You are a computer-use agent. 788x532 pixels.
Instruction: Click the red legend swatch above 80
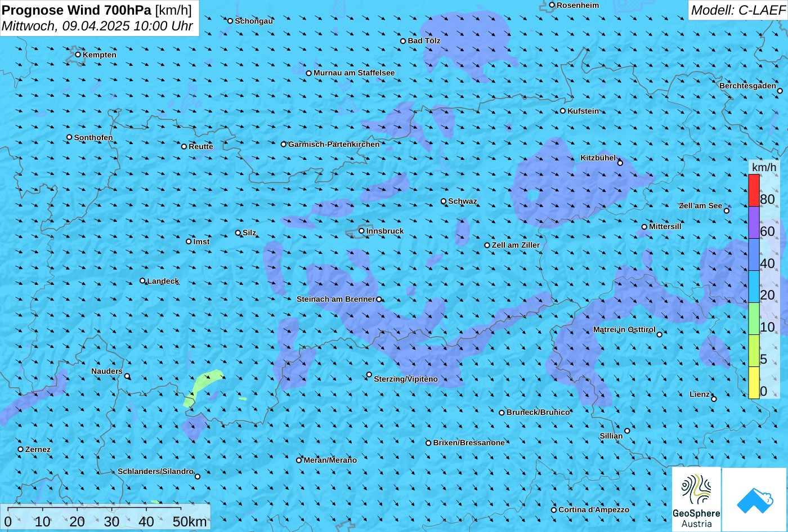[754, 191]
